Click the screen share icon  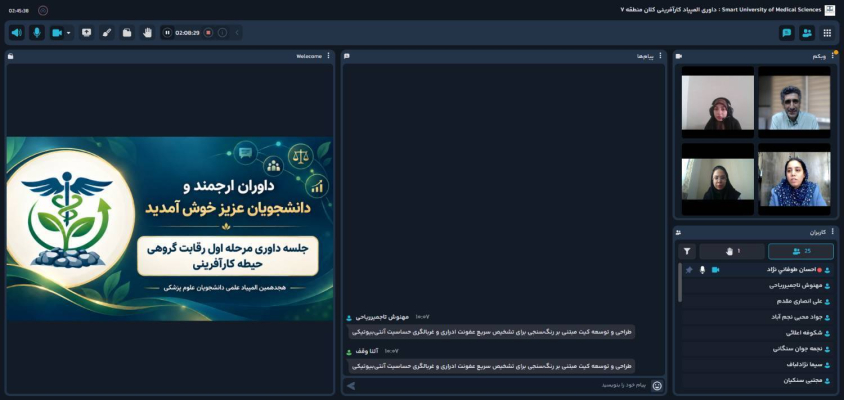click(86, 33)
